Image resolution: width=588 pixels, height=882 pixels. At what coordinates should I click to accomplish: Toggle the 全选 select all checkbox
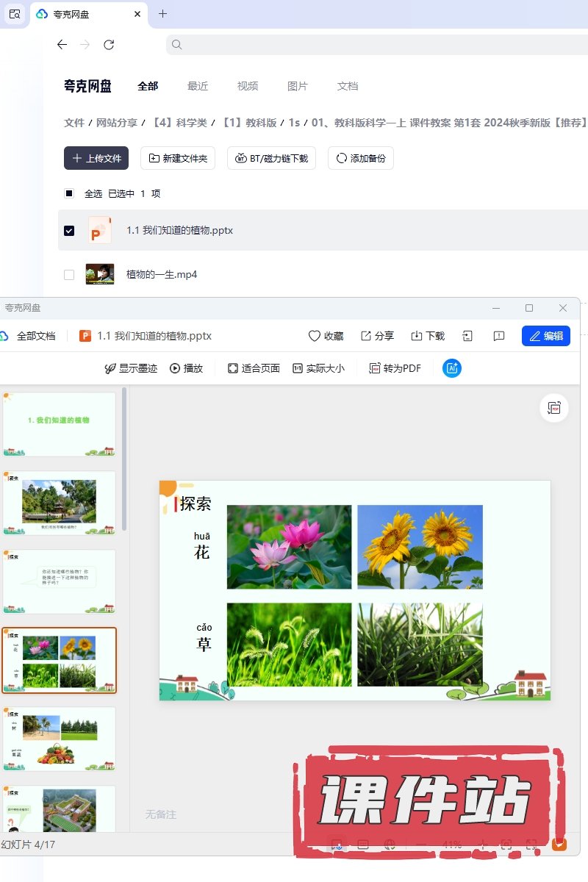[x=69, y=194]
